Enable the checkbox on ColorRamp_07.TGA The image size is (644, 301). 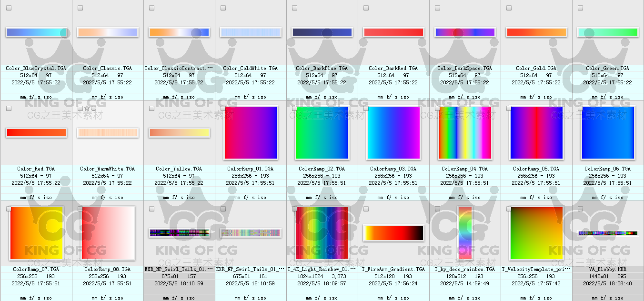[8, 208]
